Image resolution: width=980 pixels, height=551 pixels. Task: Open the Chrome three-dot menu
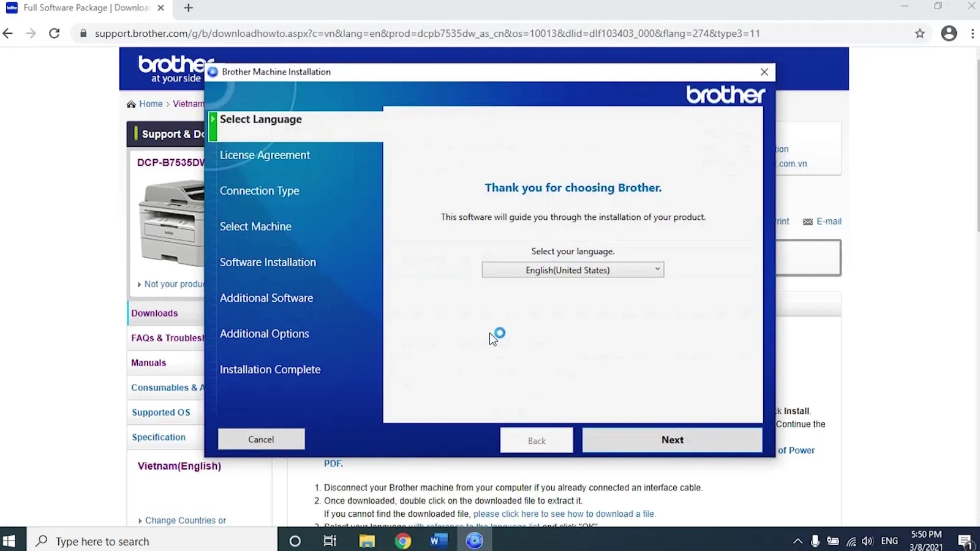tap(973, 33)
